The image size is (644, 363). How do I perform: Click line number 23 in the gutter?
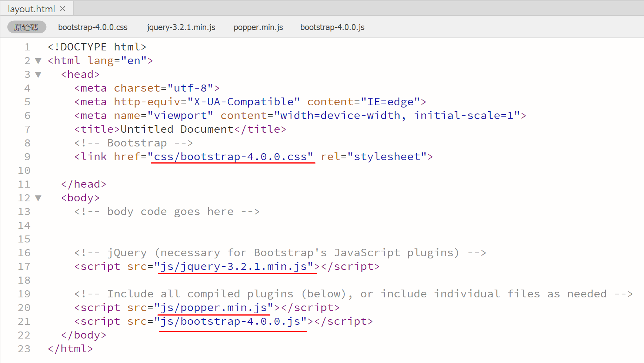[24, 349]
